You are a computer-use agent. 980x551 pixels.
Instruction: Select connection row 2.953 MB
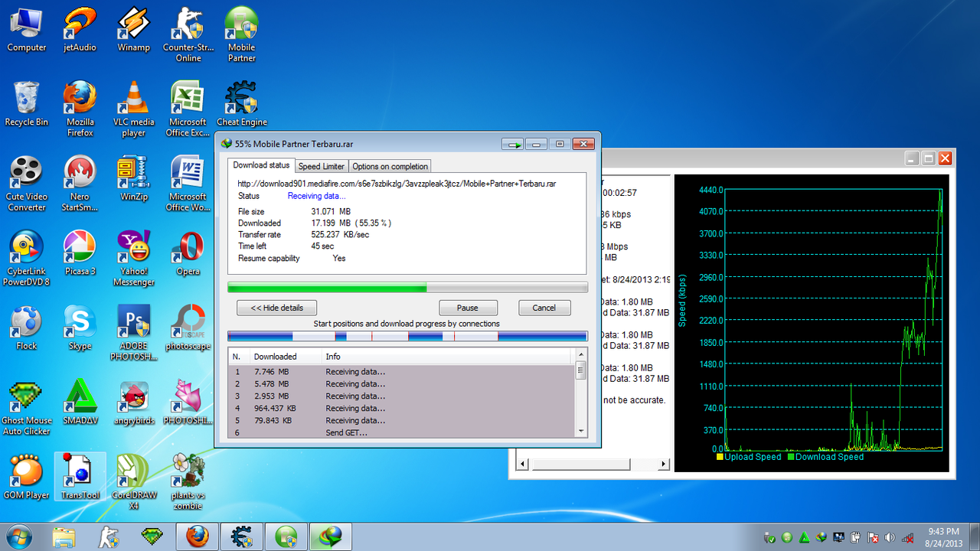coord(402,396)
